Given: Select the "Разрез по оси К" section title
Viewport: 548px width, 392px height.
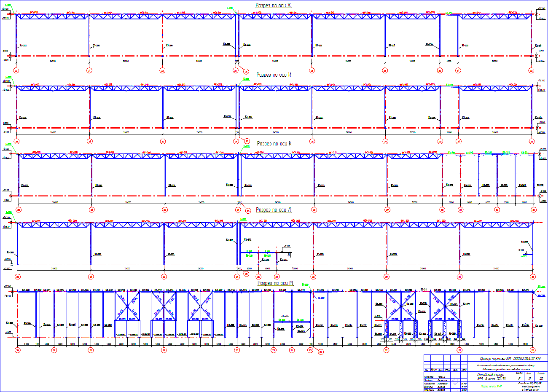Looking at the screenshot, I should [274, 144].
